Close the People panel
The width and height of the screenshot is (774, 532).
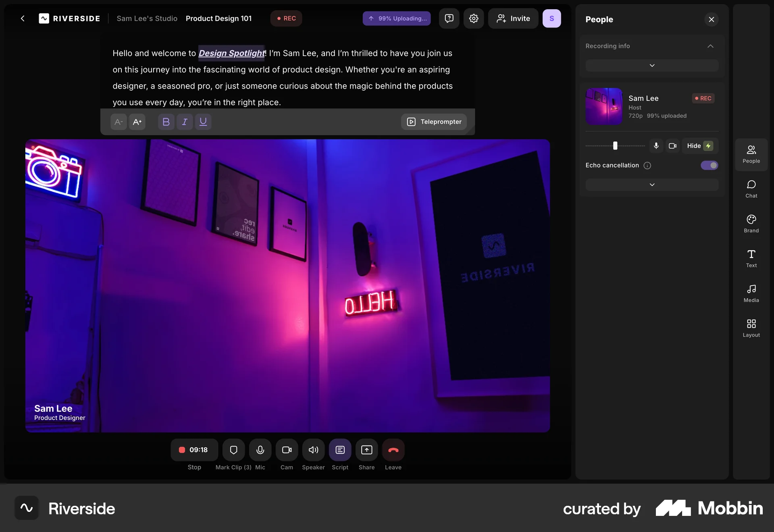(x=711, y=19)
